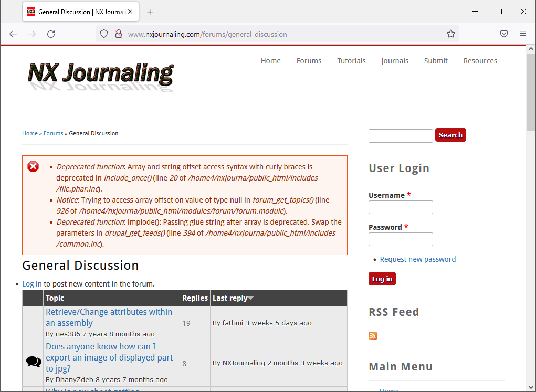Viewport: 536px width, 392px height.
Task: Open Retrieve/Change attributes within an assembly topic
Action: click(109, 317)
